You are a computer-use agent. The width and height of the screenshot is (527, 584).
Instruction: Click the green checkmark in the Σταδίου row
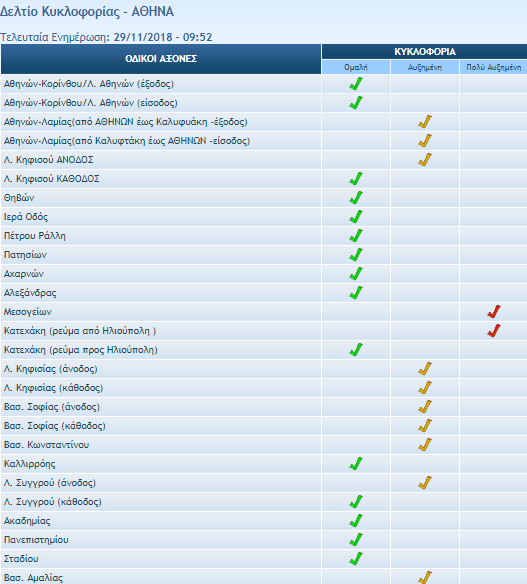tap(356, 559)
